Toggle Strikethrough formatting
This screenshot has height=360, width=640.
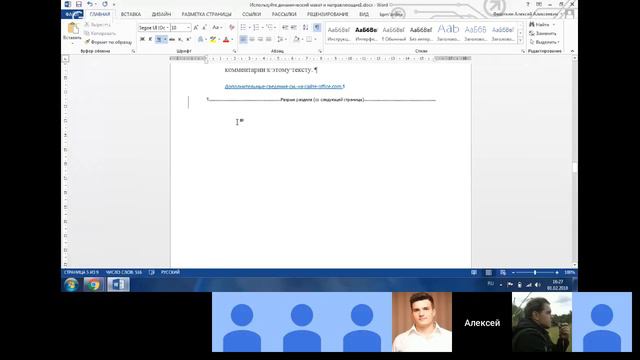click(x=172, y=39)
